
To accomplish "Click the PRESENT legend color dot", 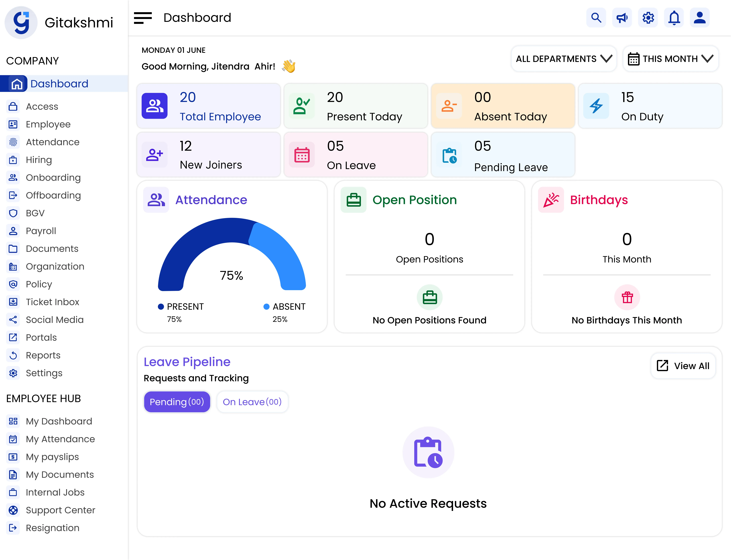I will coord(161,307).
